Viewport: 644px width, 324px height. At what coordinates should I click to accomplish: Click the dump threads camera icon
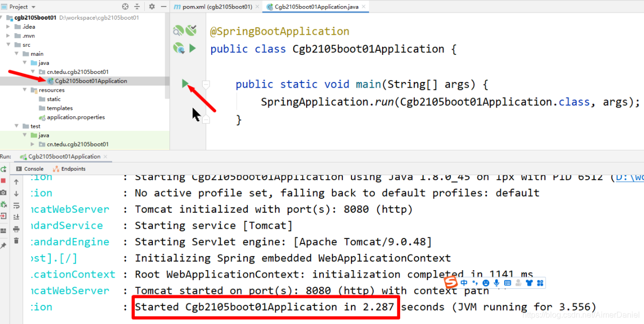[4, 193]
